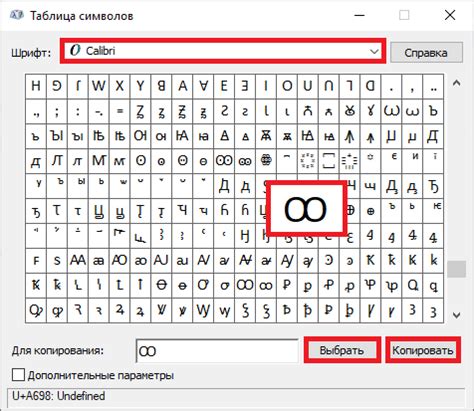Viewport: 474px width, 411px height.
Task: Select the large capital broad omega Ꙍ cell
Action: coord(391,111)
